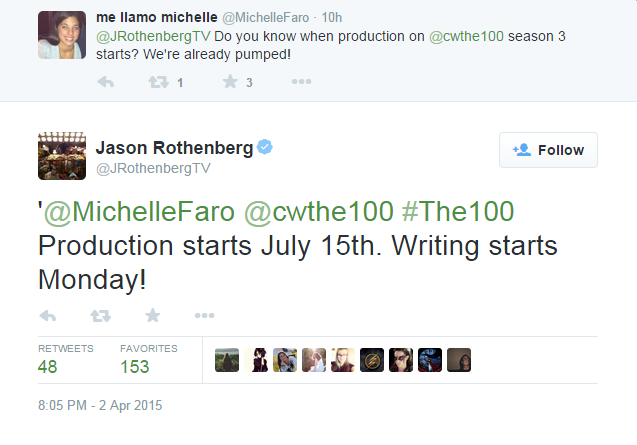Viewport: 637px width, 445px height.
Task: Open the @MichelleFaro mention in Jason's reply
Action: coord(139,212)
